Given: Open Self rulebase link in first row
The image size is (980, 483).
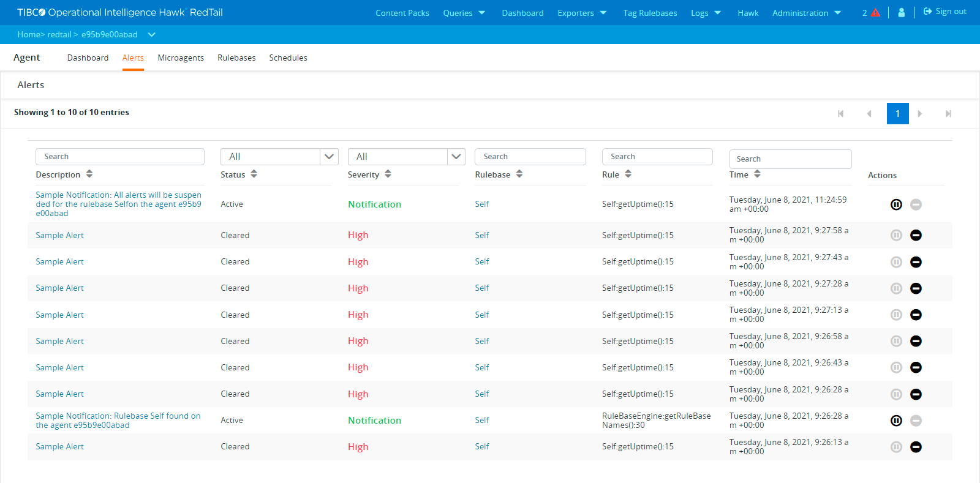Looking at the screenshot, I should pos(482,204).
